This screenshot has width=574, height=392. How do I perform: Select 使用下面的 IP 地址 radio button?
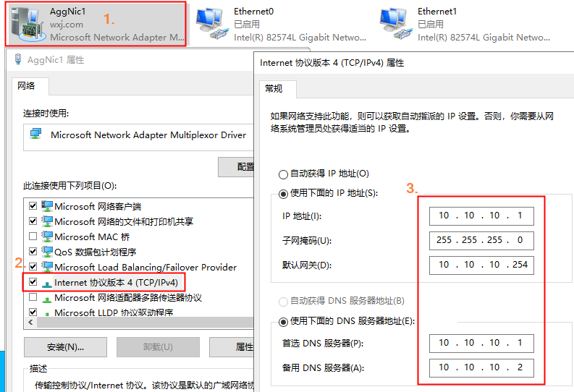283,194
